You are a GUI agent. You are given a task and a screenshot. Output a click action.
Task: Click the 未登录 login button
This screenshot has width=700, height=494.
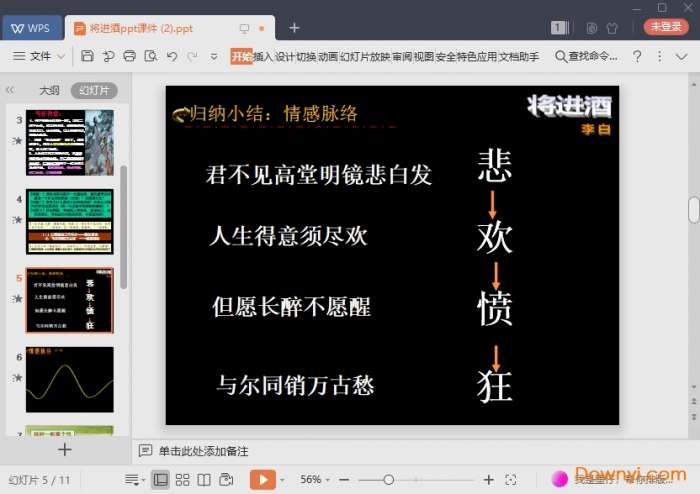click(666, 27)
